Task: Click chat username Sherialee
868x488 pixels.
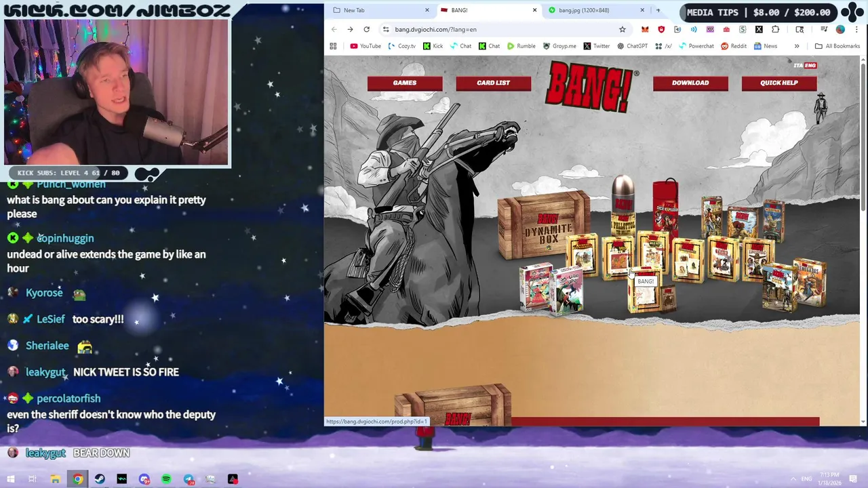Action: coord(47,346)
